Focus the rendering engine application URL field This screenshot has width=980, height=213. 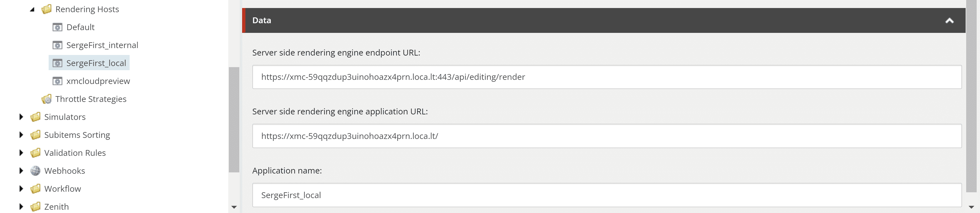click(606, 136)
